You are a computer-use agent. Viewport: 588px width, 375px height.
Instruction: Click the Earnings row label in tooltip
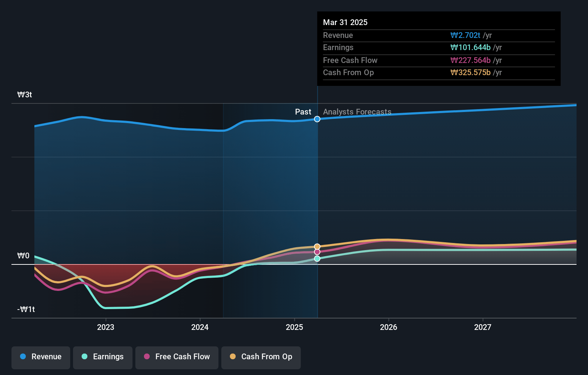point(338,47)
